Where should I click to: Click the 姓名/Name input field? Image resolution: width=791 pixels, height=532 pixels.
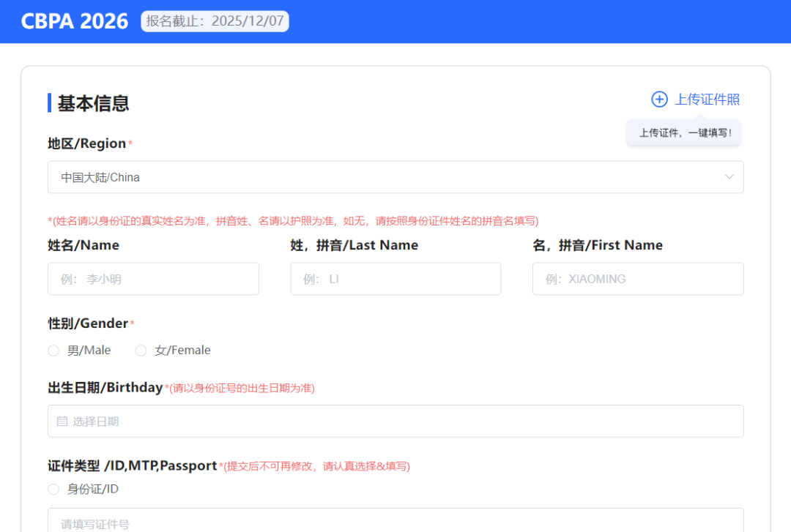[x=153, y=279]
